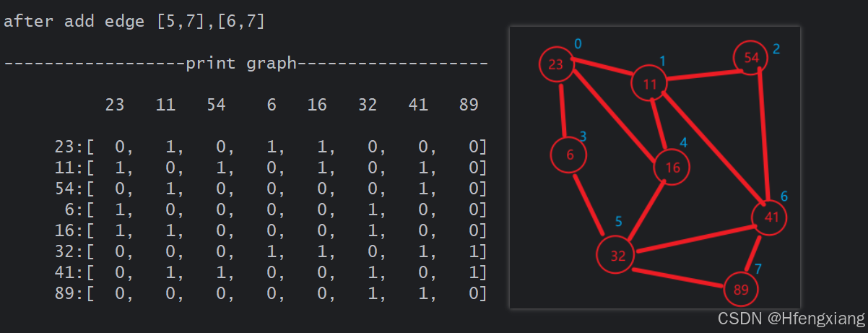
Task: Click the blue index label 7
Action: click(758, 269)
